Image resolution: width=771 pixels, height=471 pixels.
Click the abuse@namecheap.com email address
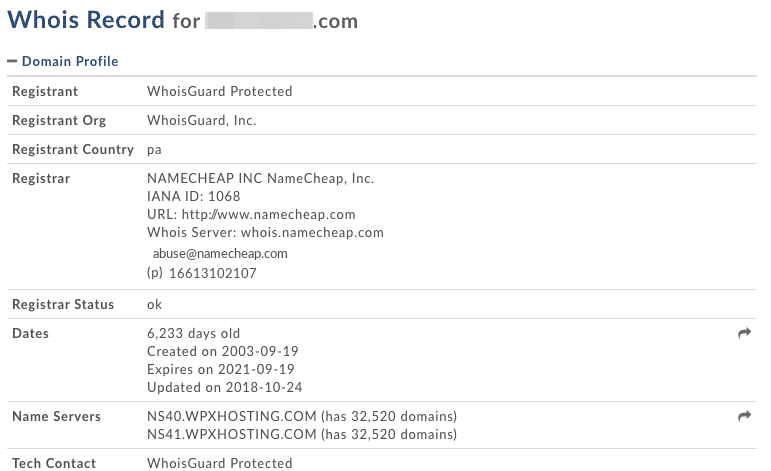pyautogui.click(x=220, y=253)
